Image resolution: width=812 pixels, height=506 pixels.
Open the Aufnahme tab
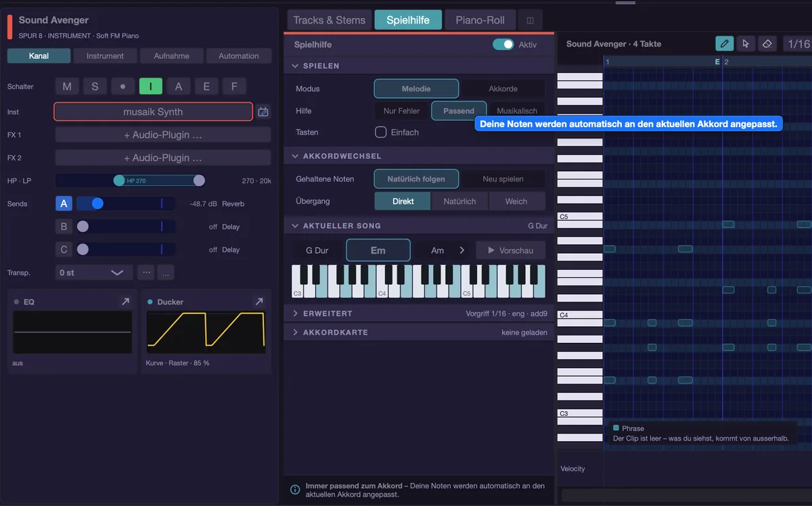point(172,56)
